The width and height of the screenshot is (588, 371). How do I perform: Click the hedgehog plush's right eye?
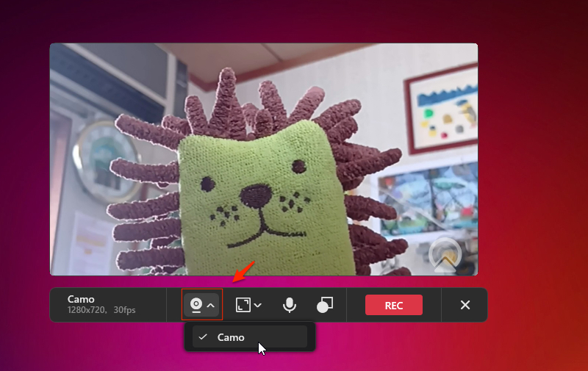(x=299, y=166)
